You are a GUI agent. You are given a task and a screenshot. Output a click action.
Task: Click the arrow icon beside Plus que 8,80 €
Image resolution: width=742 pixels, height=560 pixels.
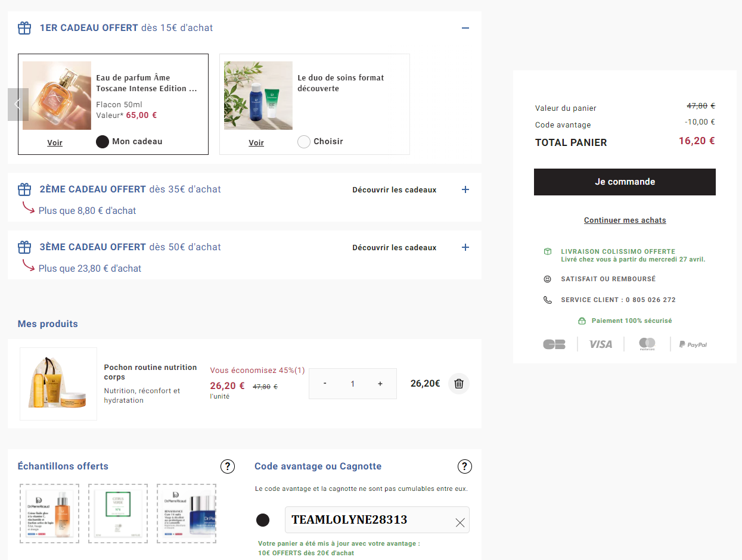point(29,208)
